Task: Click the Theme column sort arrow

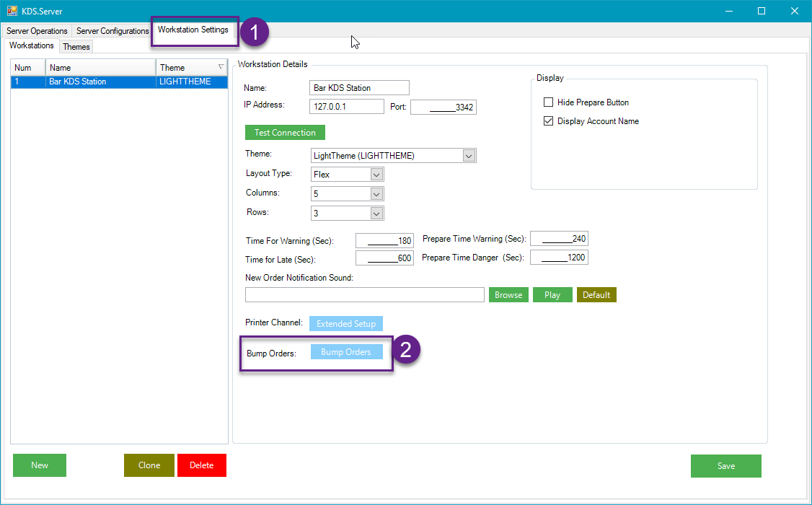Action: click(x=221, y=67)
